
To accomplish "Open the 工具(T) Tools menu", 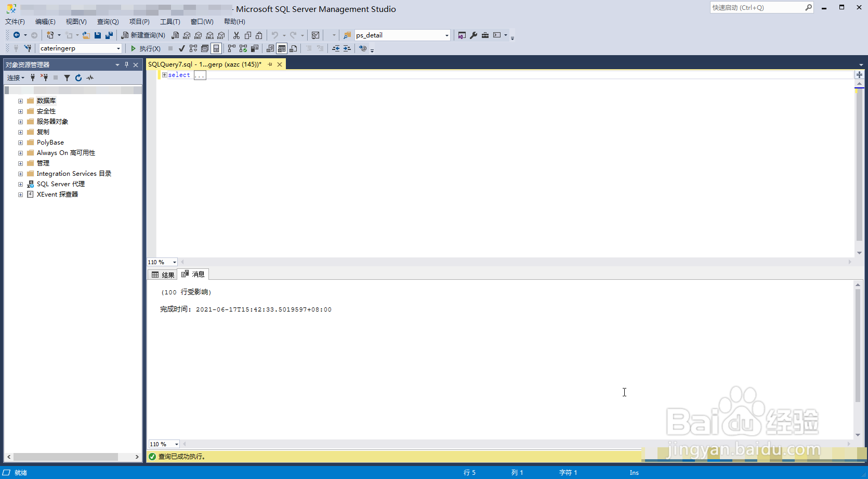I will point(170,21).
